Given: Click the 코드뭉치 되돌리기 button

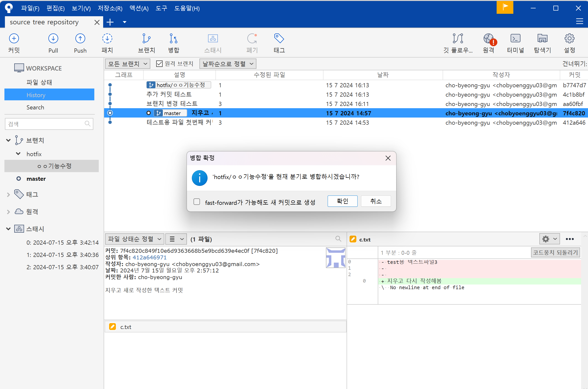Looking at the screenshot, I should (555, 253).
